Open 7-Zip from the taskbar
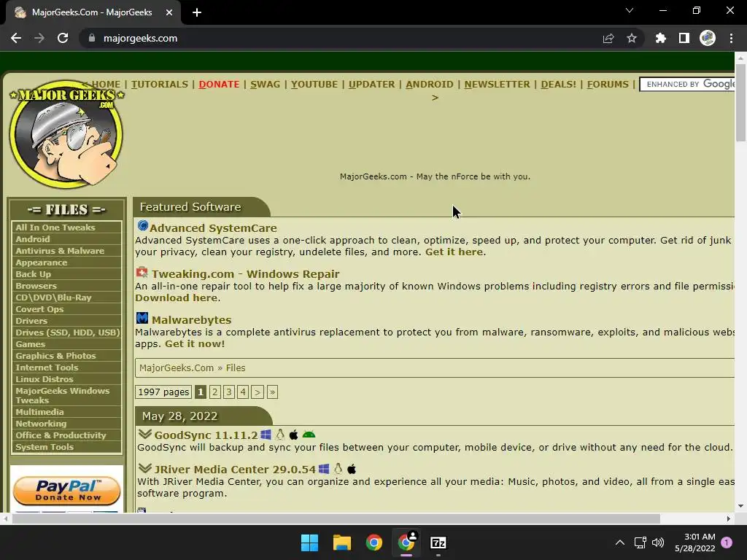Viewport: 747px width, 560px height. 438,542
